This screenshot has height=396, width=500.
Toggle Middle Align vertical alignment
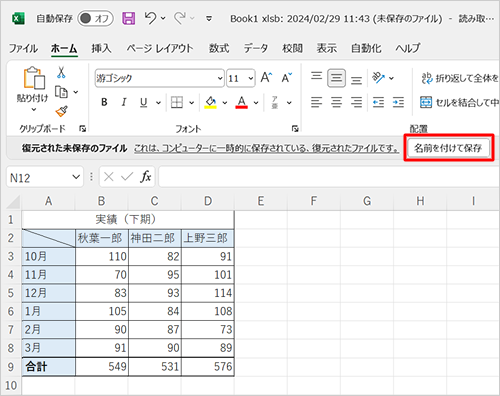point(336,78)
